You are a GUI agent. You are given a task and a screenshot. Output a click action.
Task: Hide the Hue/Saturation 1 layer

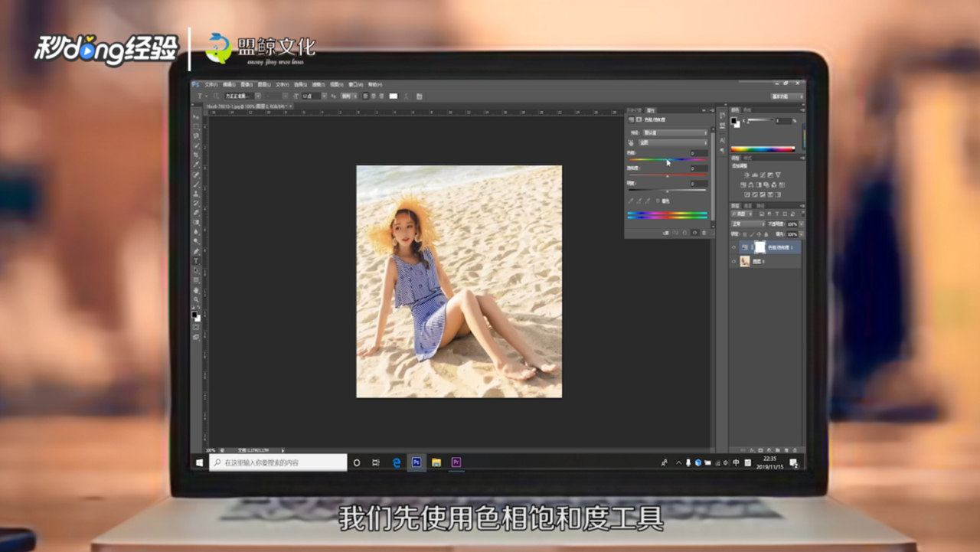tap(733, 247)
